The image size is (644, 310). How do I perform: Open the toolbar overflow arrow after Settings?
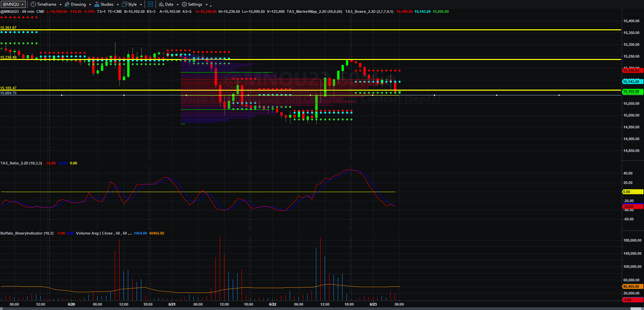coord(211,5)
